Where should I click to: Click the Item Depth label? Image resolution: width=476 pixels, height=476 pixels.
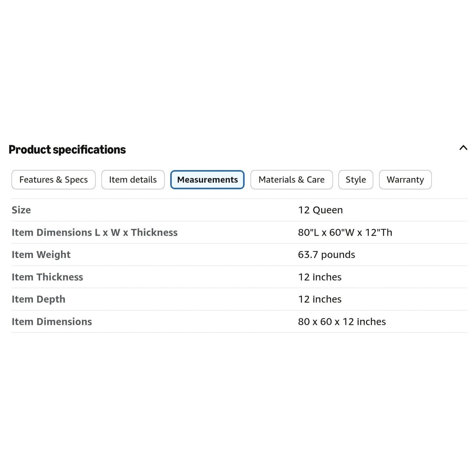(x=38, y=299)
